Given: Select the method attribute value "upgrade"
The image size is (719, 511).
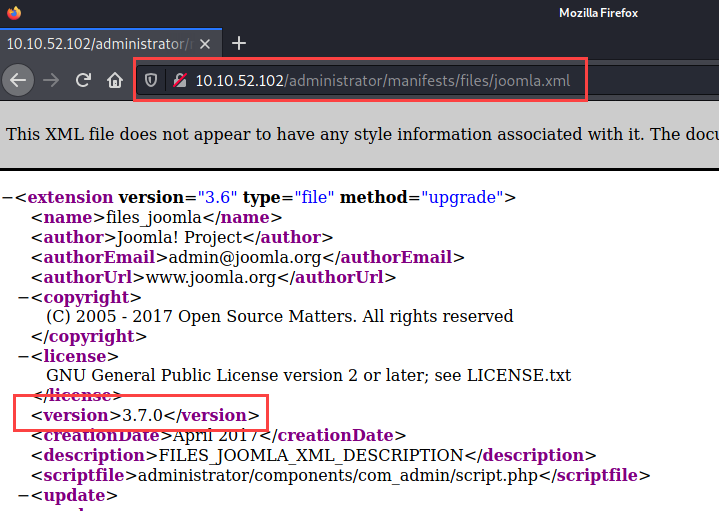Looking at the screenshot, I should pos(462,197).
